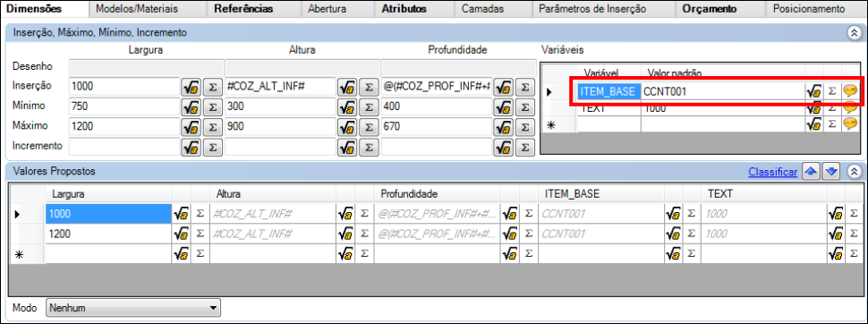Collapse the Valores Propostos section
Viewport: 868px width, 324px height.
coord(854,172)
